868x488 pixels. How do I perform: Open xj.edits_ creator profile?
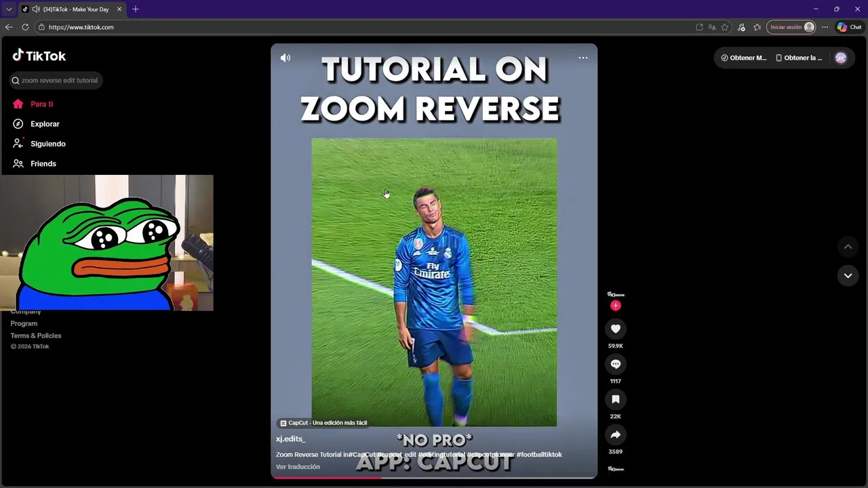pos(290,439)
